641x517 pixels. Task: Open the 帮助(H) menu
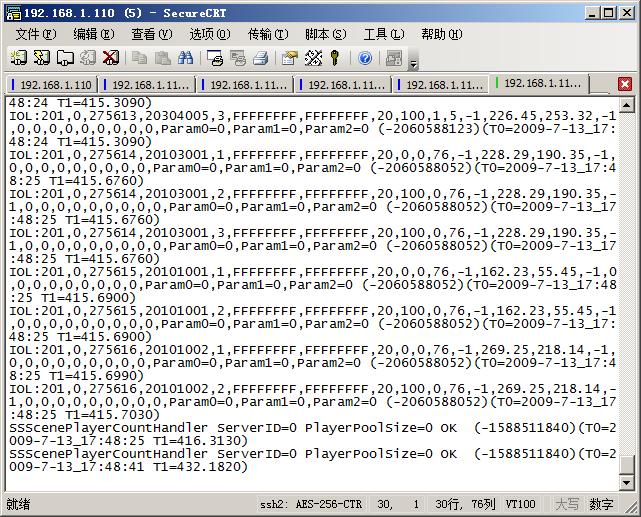click(x=440, y=34)
